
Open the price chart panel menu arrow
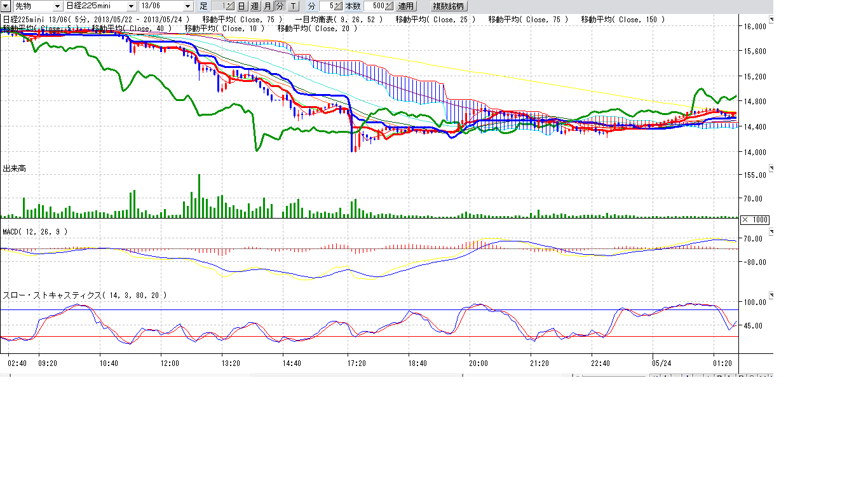[x=772, y=20]
